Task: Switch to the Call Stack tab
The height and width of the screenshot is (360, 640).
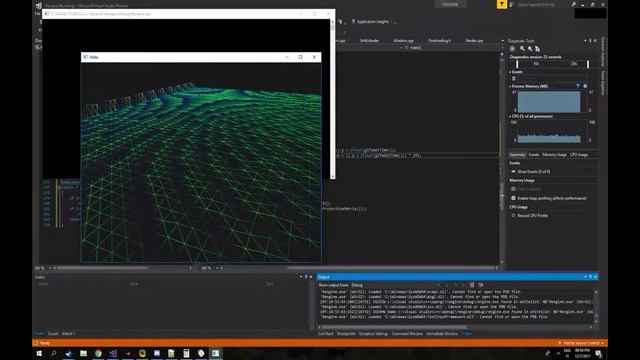Action: (326, 333)
